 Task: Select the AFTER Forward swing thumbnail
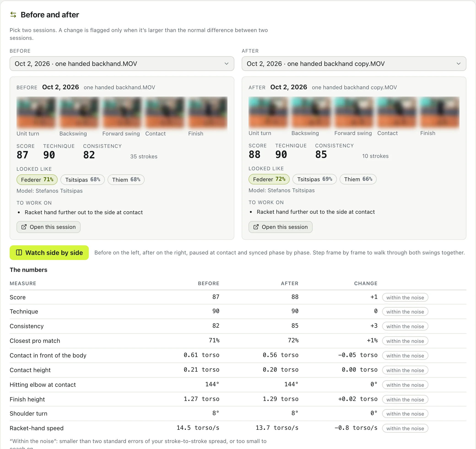point(354,112)
